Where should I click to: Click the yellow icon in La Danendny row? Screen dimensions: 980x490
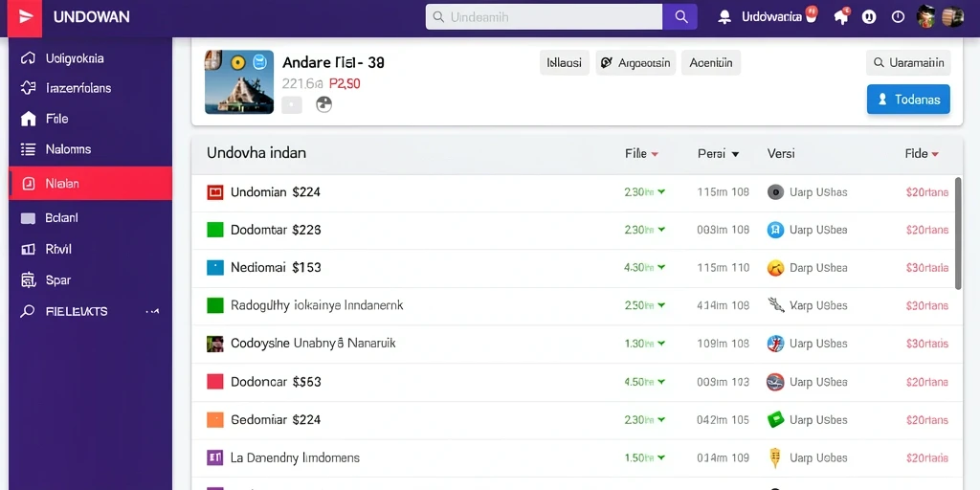775,457
